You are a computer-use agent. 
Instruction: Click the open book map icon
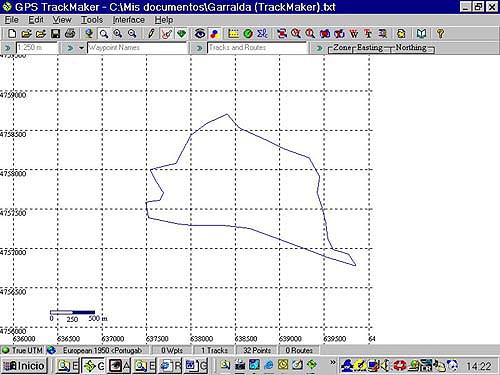[x=421, y=34]
